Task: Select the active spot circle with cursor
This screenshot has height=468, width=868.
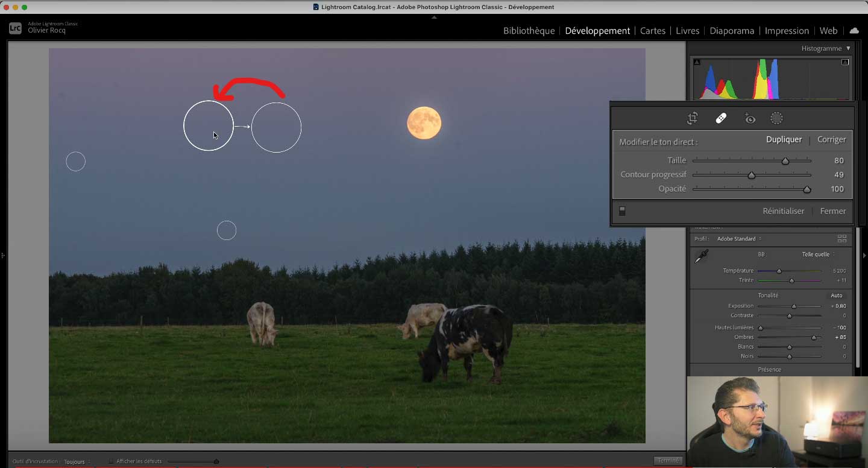Action: [209, 125]
